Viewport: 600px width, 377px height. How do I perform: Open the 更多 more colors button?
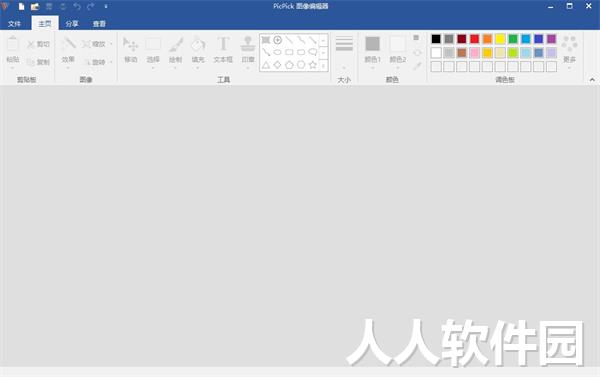click(569, 53)
